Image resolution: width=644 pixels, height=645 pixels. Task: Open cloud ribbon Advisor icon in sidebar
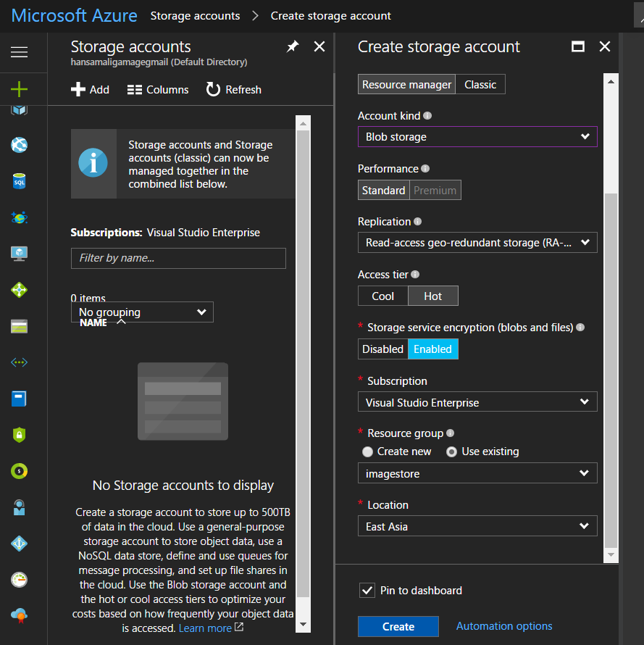(x=20, y=616)
